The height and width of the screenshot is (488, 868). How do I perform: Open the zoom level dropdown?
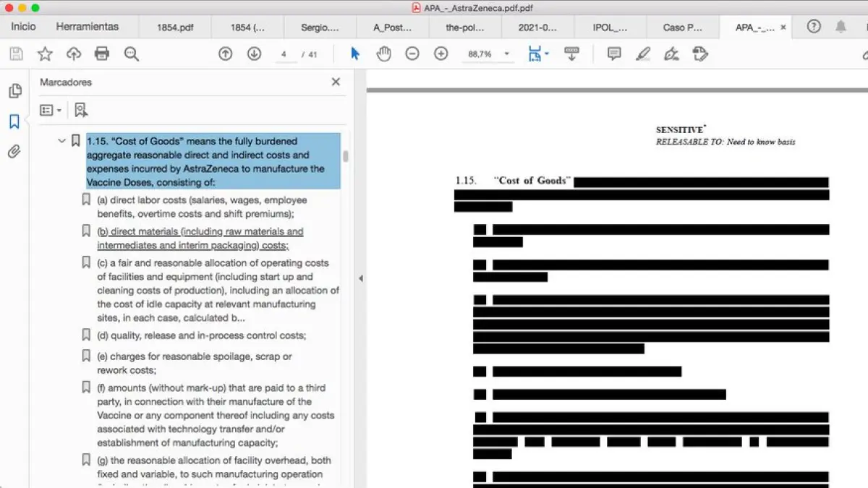coord(506,54)
